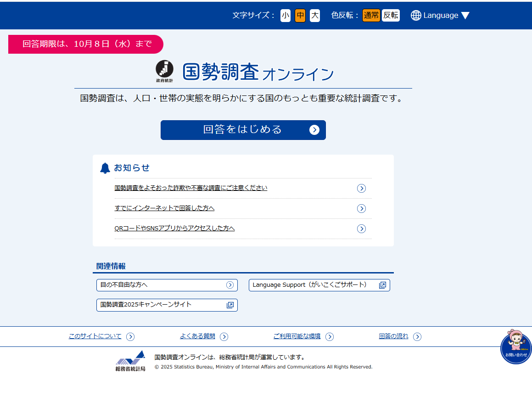Click the 色反転 label
This screenshot has height=407, width=532.
click(345, 16)
